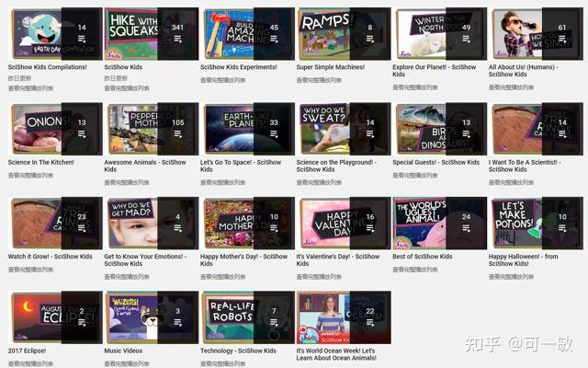Open Music Videos playlist title
This screenshot has width=588, height=368.
tap(123, 351)
